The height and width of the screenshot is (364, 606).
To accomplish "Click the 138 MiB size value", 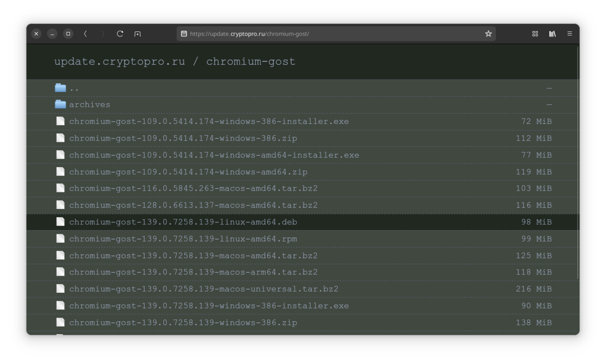I will (534, 323).
